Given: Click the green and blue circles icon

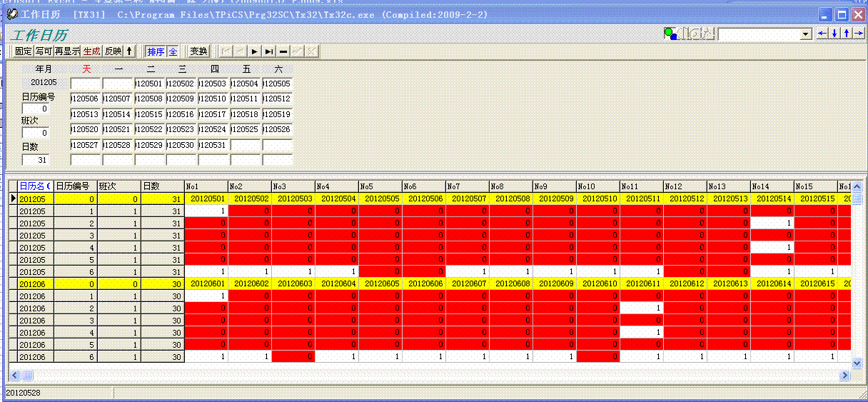Looking at the screenshot, I should click(x=670, y=34).
